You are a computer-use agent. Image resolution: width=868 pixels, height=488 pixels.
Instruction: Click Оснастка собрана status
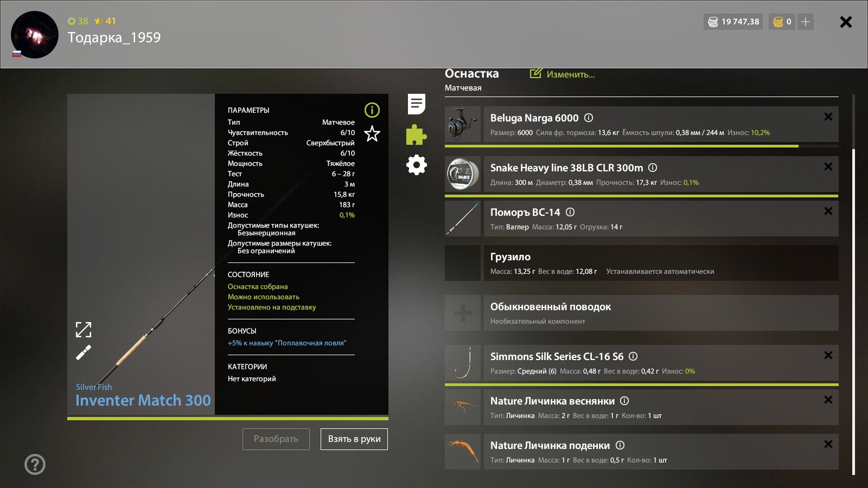[258, 286]
